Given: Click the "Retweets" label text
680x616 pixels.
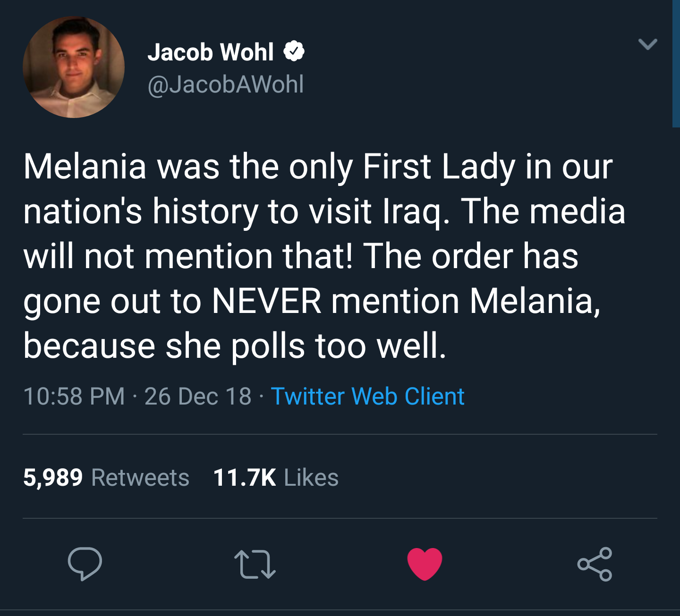Looking at the screenshot, I should pos(140,477).
